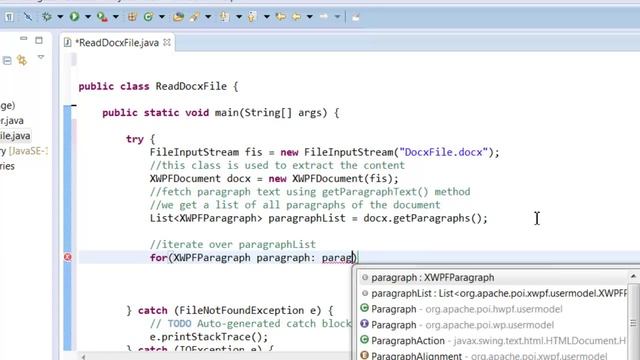Toggle Skip All Breakpoints toolbar icon

(28, 17)
